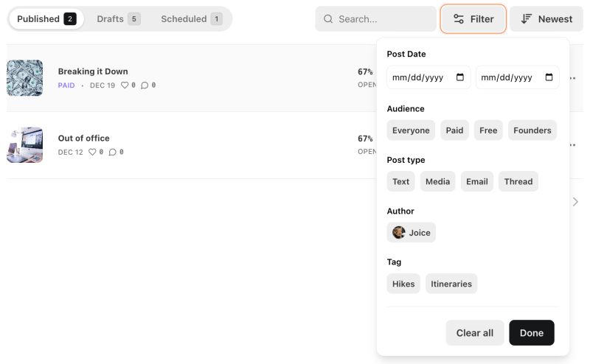Click the magnifier icon in search bar

coord(328,19)
